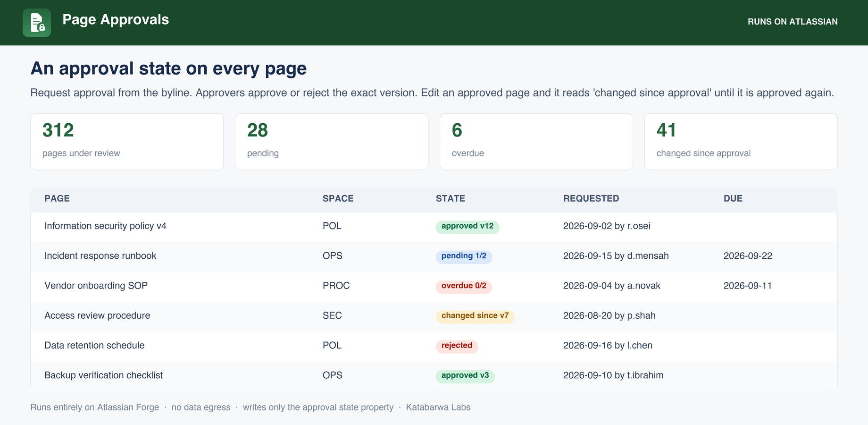868x425 pixels.
Task: Click requested 2026-09-15 by d.mensah
Action: [x=616, y=256]
